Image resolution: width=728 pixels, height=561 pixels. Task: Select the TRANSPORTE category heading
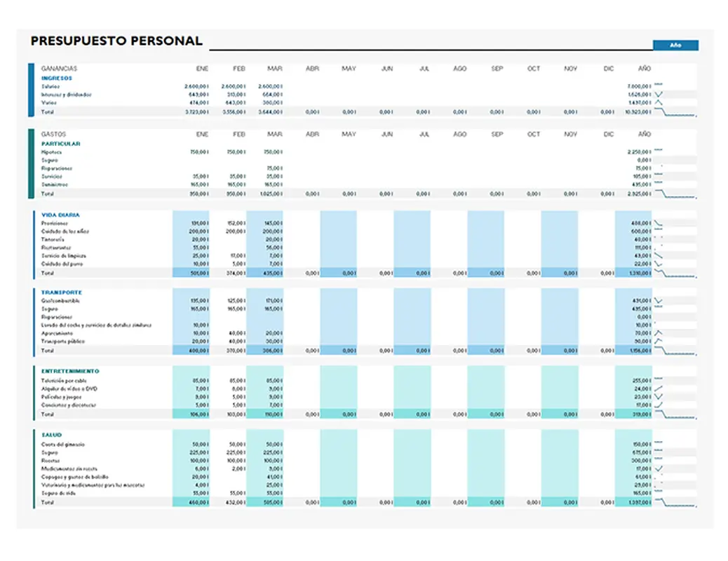(x=62, y=292)
